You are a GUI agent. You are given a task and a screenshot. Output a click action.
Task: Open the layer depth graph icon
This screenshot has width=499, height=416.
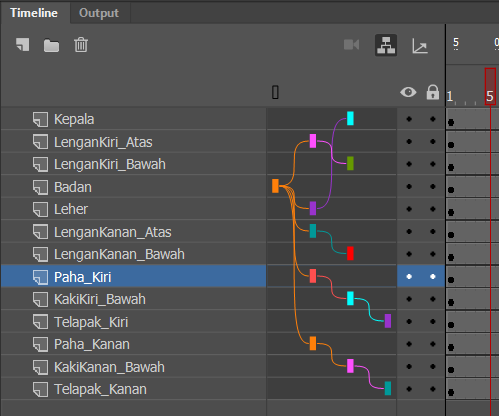pos(420,46)
